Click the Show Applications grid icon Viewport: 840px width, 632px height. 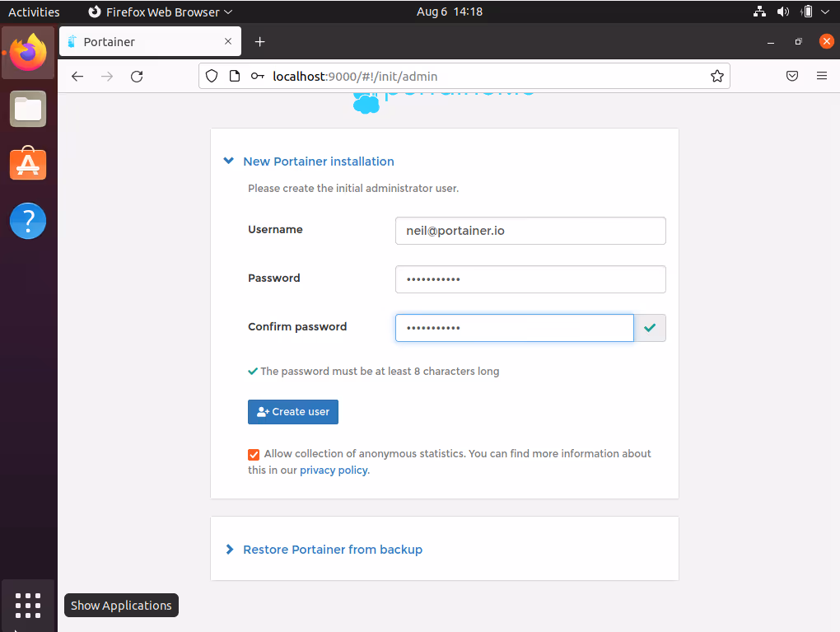[x=28, y=606]
